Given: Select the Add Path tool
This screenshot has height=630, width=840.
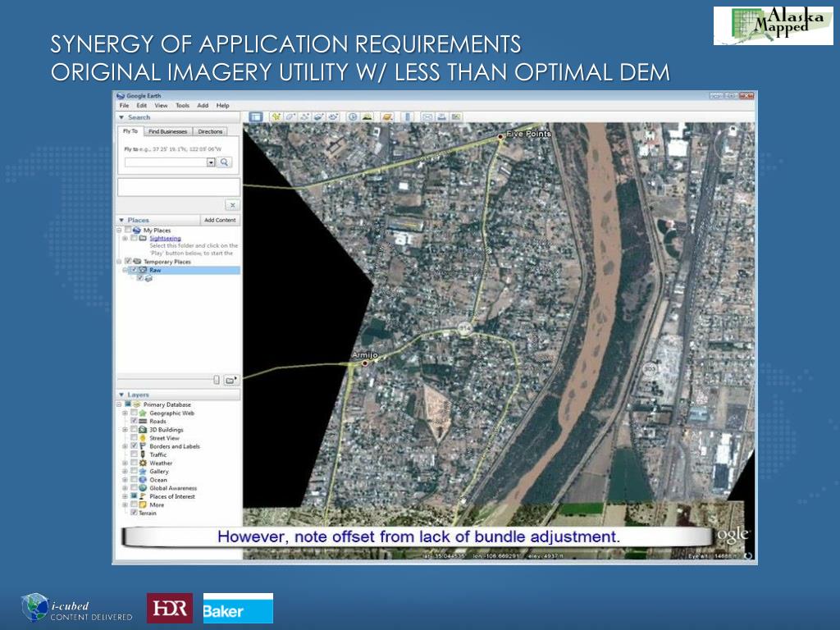Looking at the screenshot, I should tap(305, 116).
